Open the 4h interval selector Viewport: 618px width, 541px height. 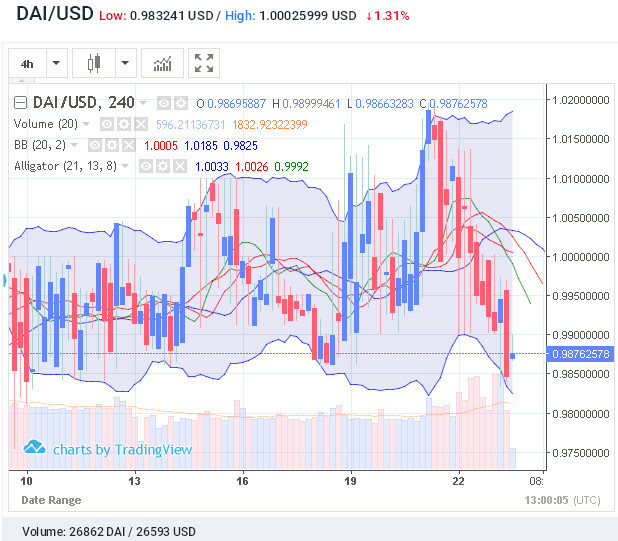tap(28, 63)
